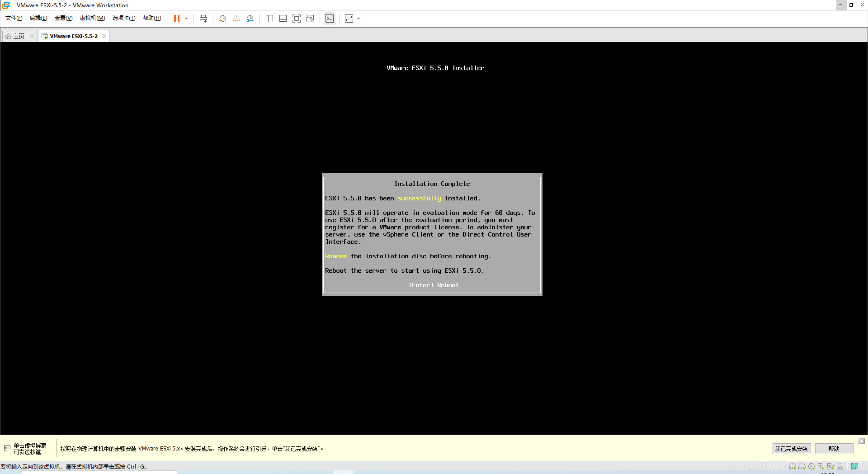868x474 pixels.
Task: Toggle Unity mode icon
Action: tap(310, 19)
